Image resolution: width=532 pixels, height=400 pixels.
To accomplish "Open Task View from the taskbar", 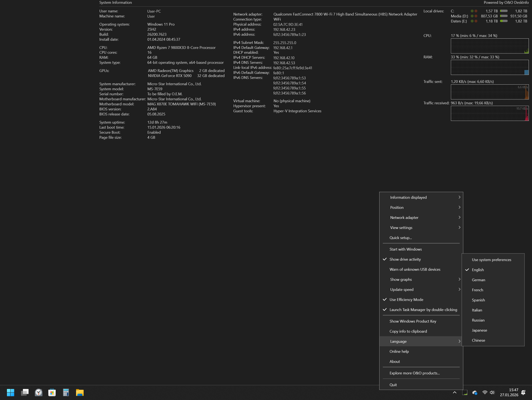I will pos(25,393).
